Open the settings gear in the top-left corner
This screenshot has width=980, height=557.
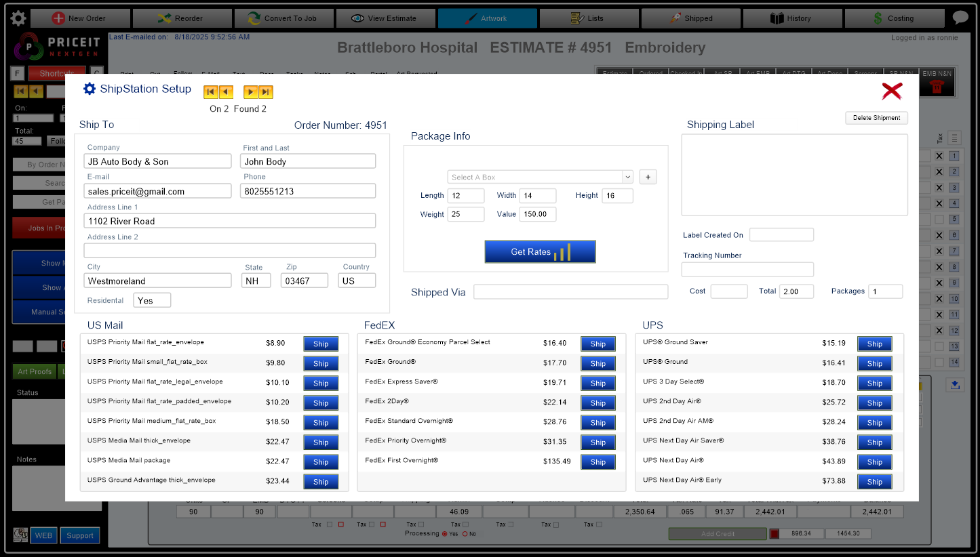18,18
